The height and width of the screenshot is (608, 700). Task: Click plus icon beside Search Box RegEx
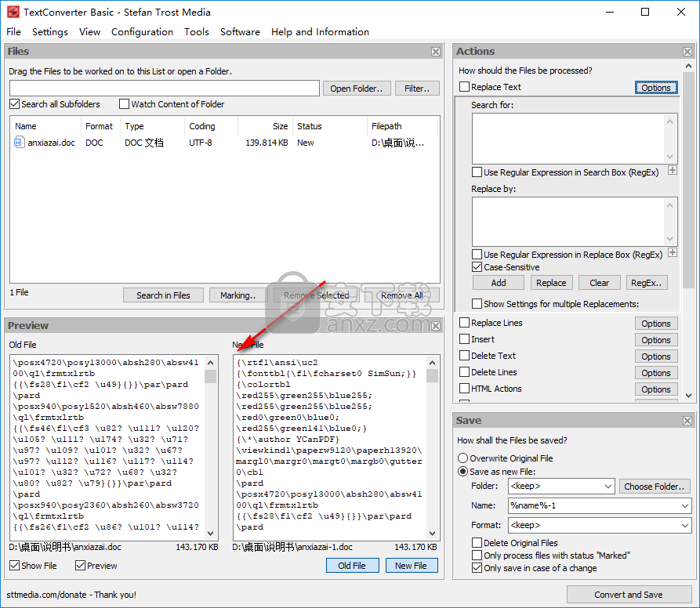pyautogui.click(x=673, y=170)
